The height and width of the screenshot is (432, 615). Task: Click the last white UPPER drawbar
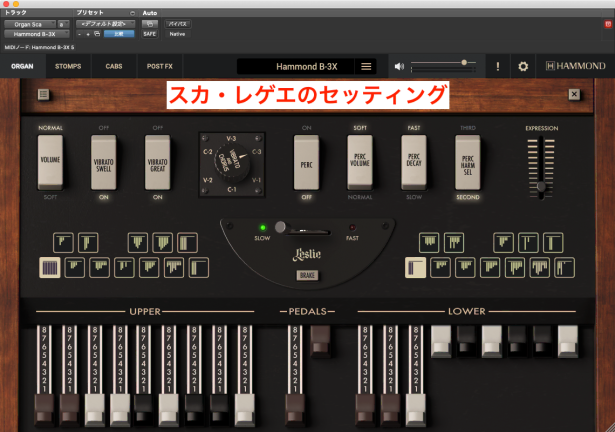pos(244,409)
